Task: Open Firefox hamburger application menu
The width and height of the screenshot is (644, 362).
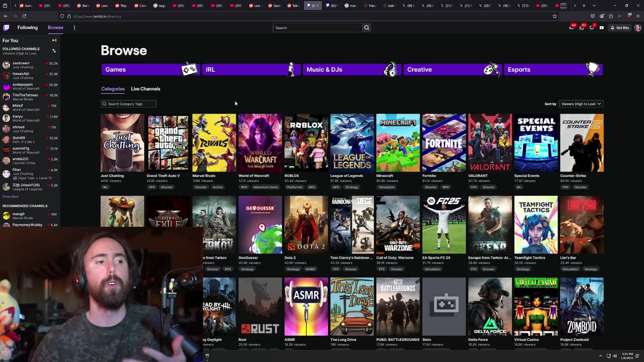Action: point(638,16)
